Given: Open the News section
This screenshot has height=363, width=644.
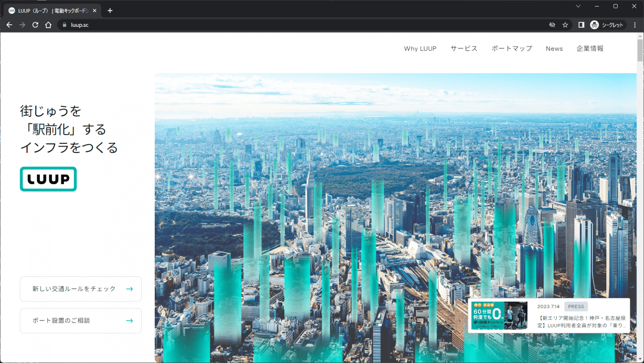Looking at the screenshot, I should point(554,48).
